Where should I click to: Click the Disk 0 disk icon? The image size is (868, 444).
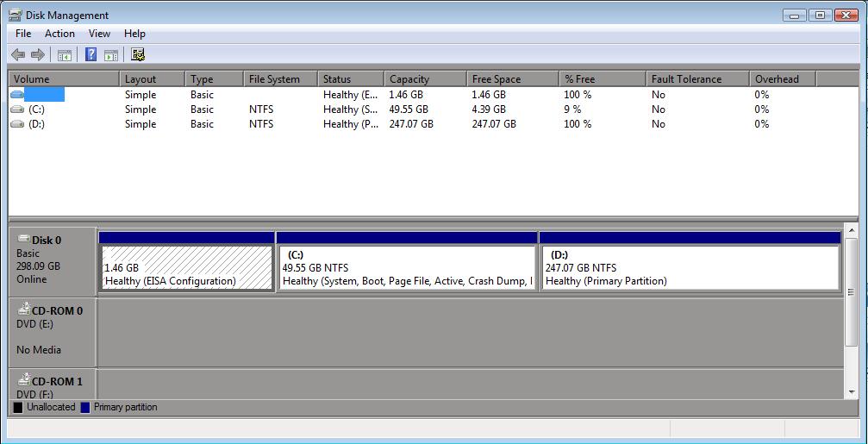coord(24,239)
